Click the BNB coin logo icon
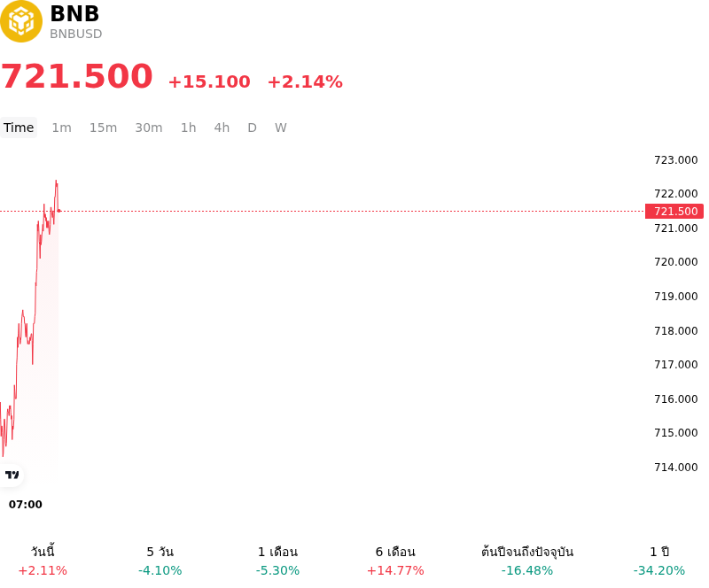 pos(20,21)
